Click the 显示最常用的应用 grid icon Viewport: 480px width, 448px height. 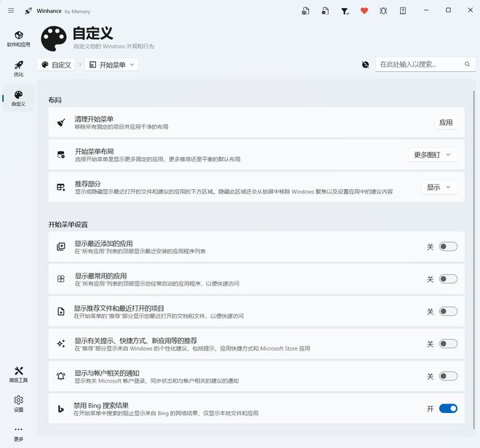[x=61, y=279]
